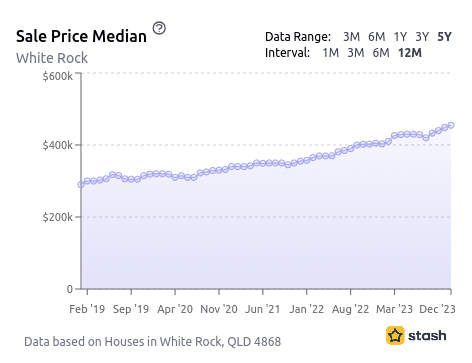Switch interval to 3M
Image resolution: width=472 pixels, height=363 pixels.
point(356,53)
